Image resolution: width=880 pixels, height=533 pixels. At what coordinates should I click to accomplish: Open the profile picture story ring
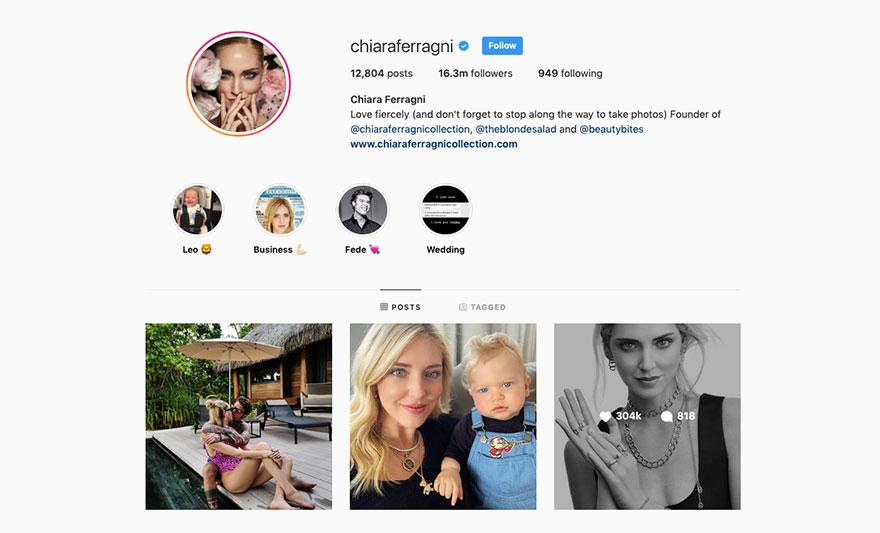click(x=239, y=84)
